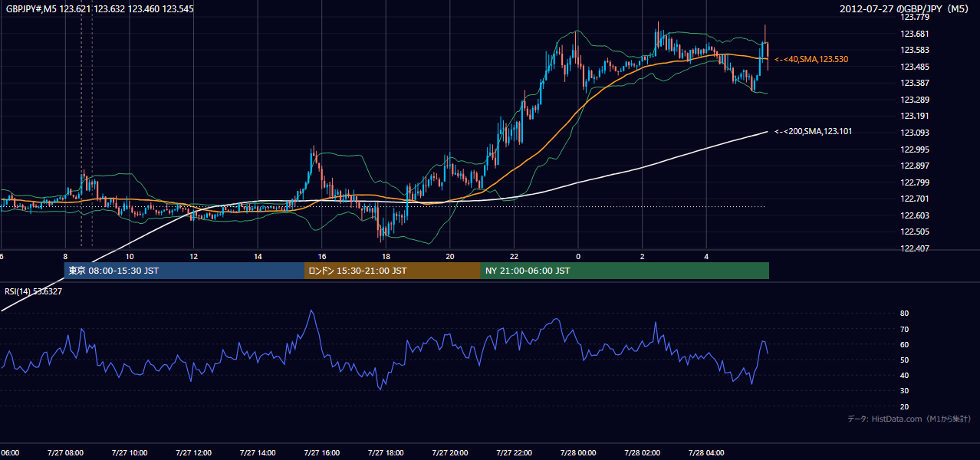Select the Tokyo 08:00-15:30 JST session bar

pyautogui.click(x=184, y=271)
